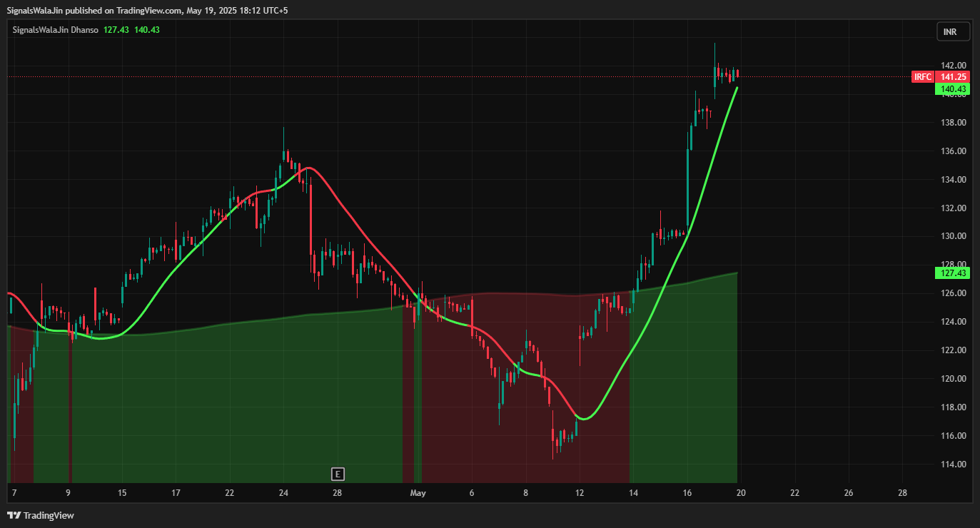Click the IRFC symbol price tag
Screen dimensions: 980x528
[x=923, y=77]
